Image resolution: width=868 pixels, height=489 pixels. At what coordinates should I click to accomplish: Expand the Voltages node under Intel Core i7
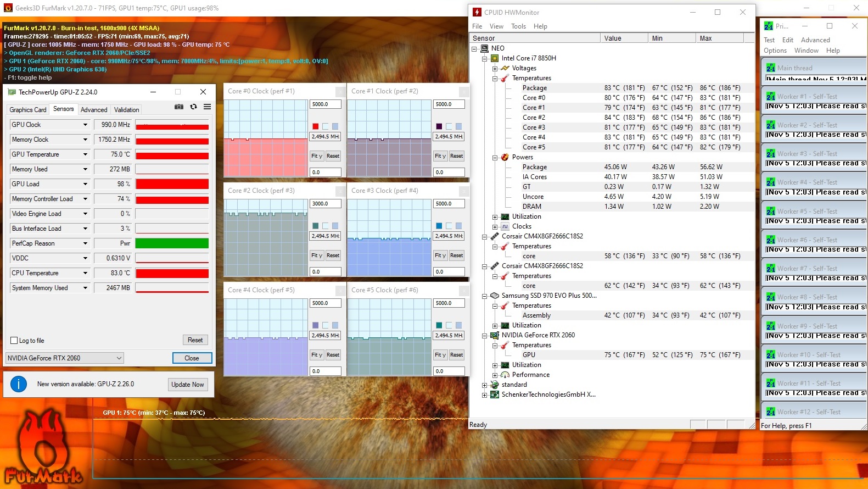pyautogui.click(x=495, y=69)
